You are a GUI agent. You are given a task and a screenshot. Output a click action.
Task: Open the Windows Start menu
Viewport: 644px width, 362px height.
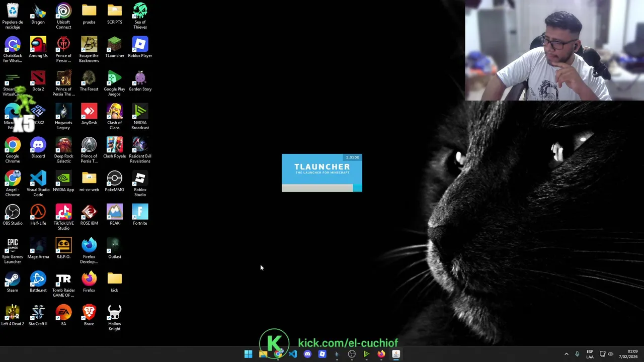(x=249, y=354)
